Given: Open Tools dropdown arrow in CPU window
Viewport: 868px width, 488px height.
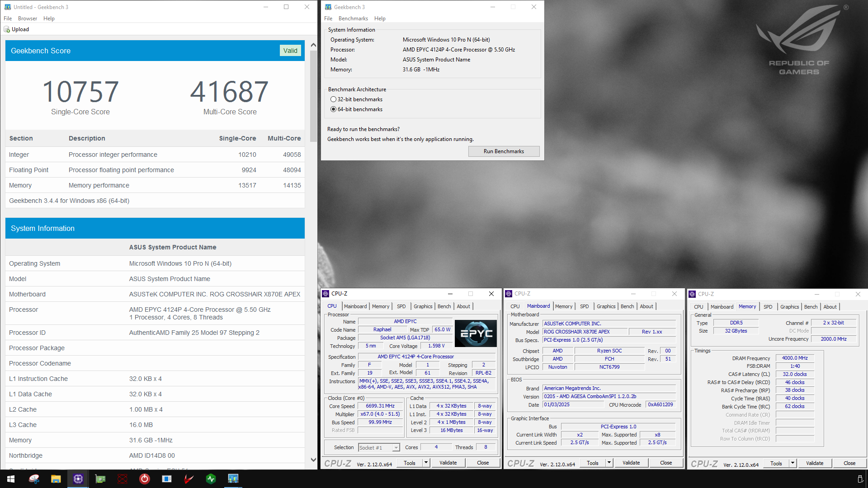Looking at the screenshot, I should (426, 463).
